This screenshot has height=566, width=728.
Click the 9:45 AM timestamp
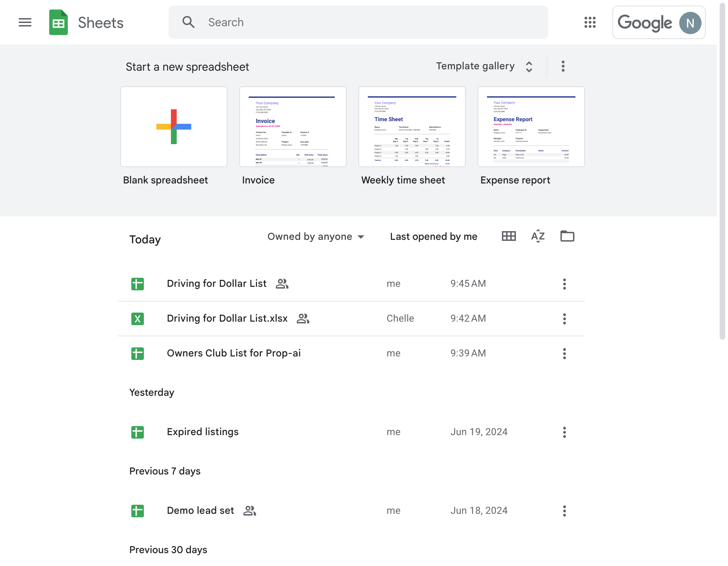coord(468,284)
